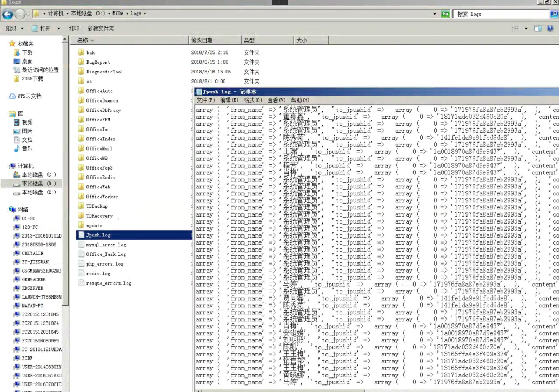Click the 新建文件夹 button
This screenshot has width=559, height=392.
point(101,28)
